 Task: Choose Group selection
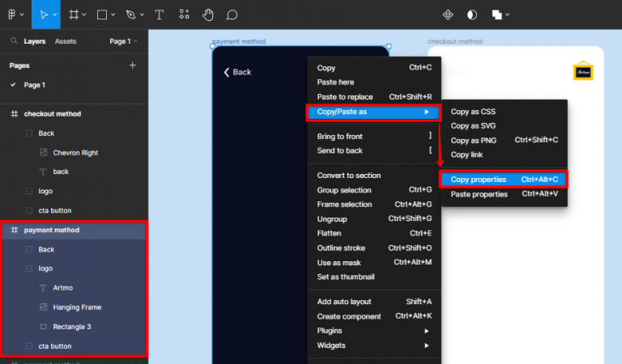(x=374, y=190)
